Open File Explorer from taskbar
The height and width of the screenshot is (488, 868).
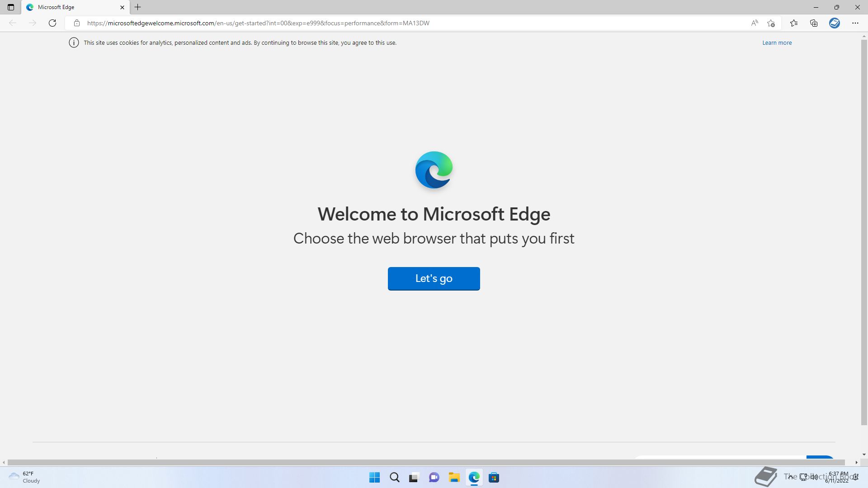coord(454,477)
